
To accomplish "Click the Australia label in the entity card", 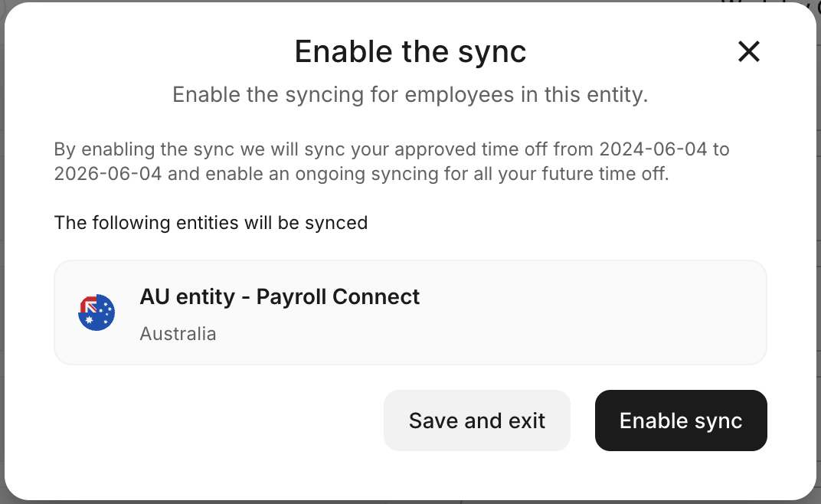I will coord(178,333).
